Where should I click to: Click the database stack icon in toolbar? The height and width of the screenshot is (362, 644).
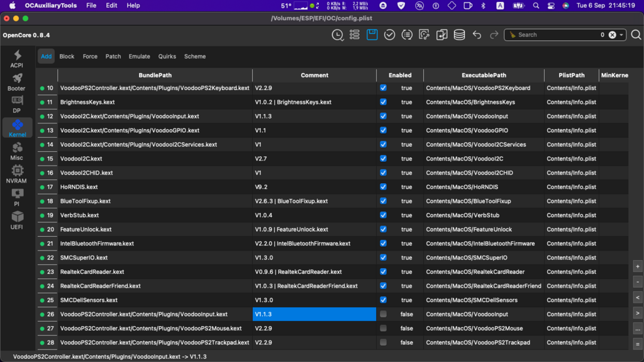pos(459,35)
